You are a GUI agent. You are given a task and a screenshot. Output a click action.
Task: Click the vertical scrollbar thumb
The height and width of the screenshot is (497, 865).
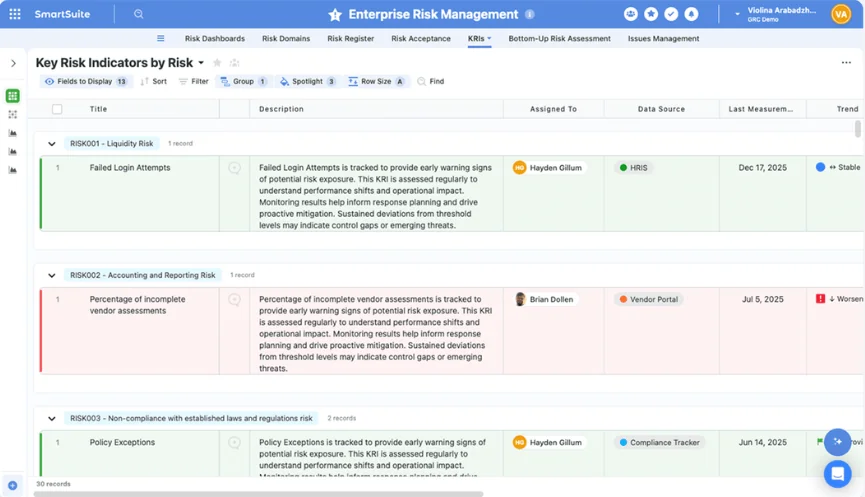[857, 129]
